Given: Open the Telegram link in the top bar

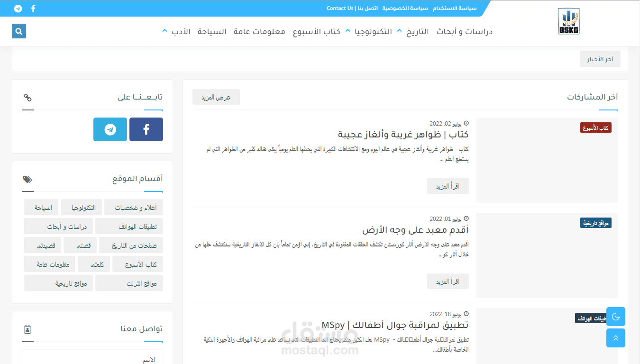Looking at the screenshot, I should (x=18, y=9).
